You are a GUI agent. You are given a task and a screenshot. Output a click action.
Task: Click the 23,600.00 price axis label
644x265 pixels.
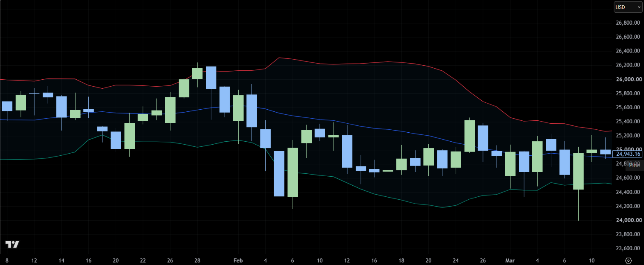tap(628, 249)
